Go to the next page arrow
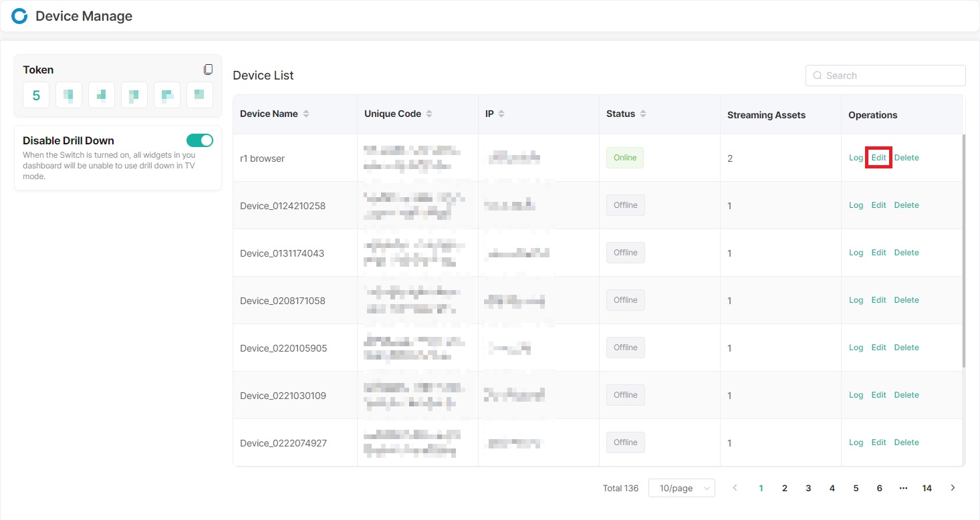The height and width of the screenshot is (520, 980). pyautogui.click(x=953, y=488)
